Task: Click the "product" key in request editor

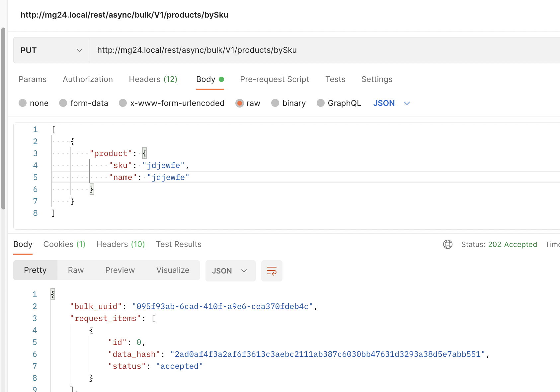Action: (x=111, y=153)
